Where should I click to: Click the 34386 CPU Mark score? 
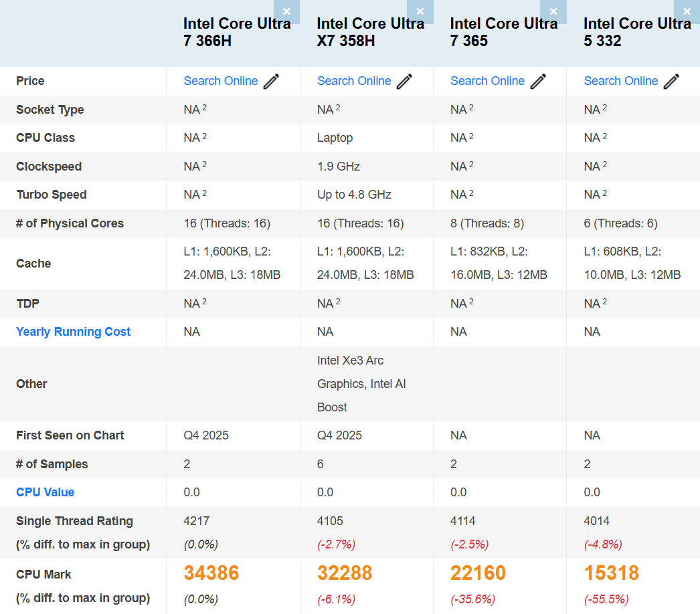[211, 573]
